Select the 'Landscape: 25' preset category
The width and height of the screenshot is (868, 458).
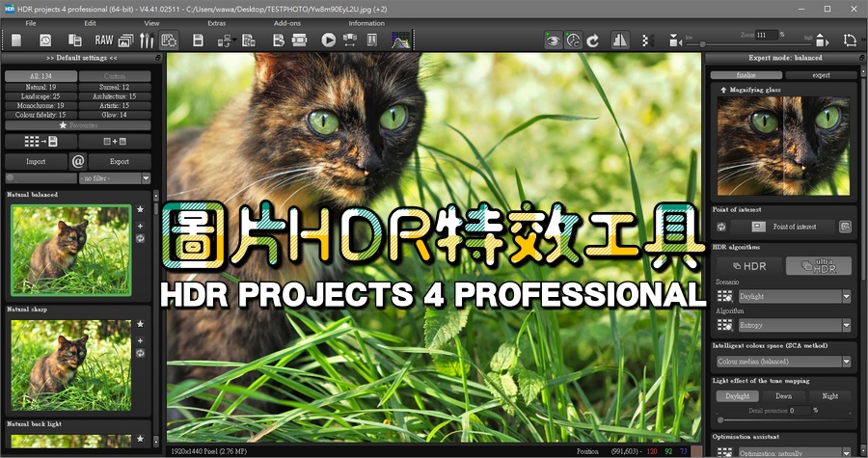41,96
